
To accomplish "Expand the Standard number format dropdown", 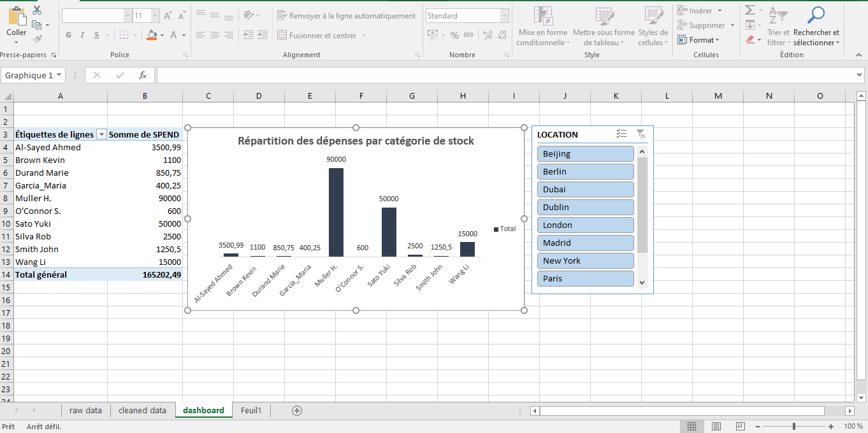I will (504, 16).
